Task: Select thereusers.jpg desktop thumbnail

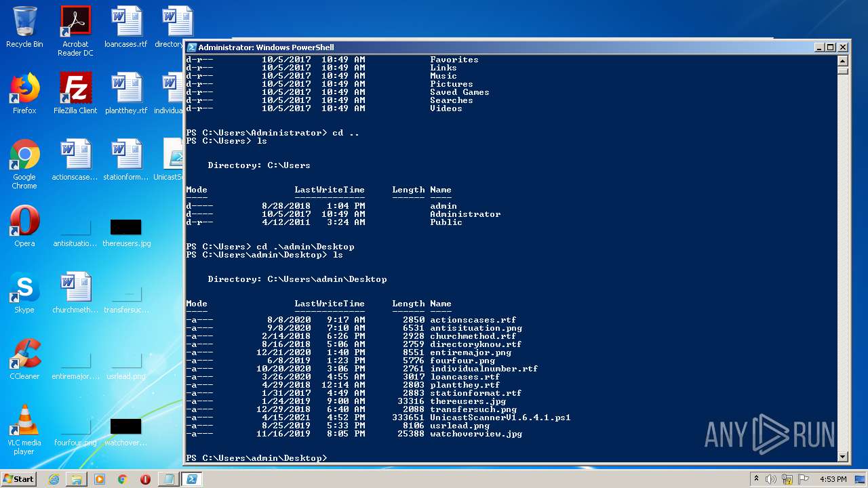Action: 126,232
